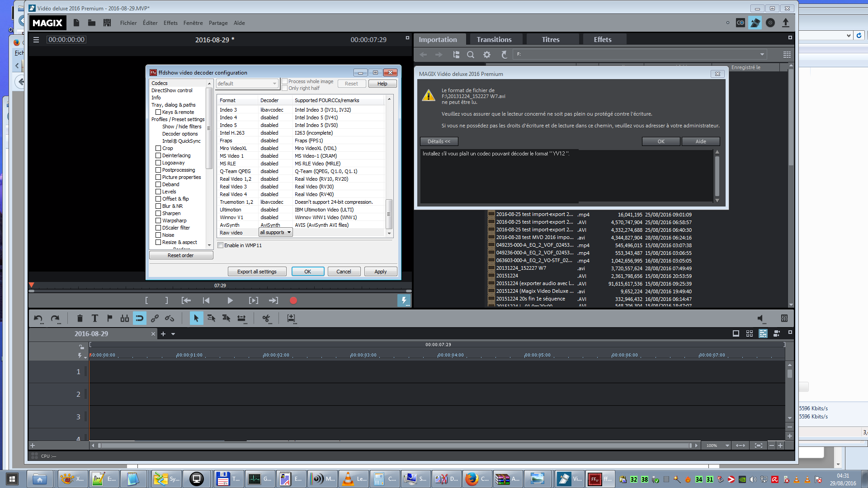Check Enable in WMP11 option

point(221,245)
